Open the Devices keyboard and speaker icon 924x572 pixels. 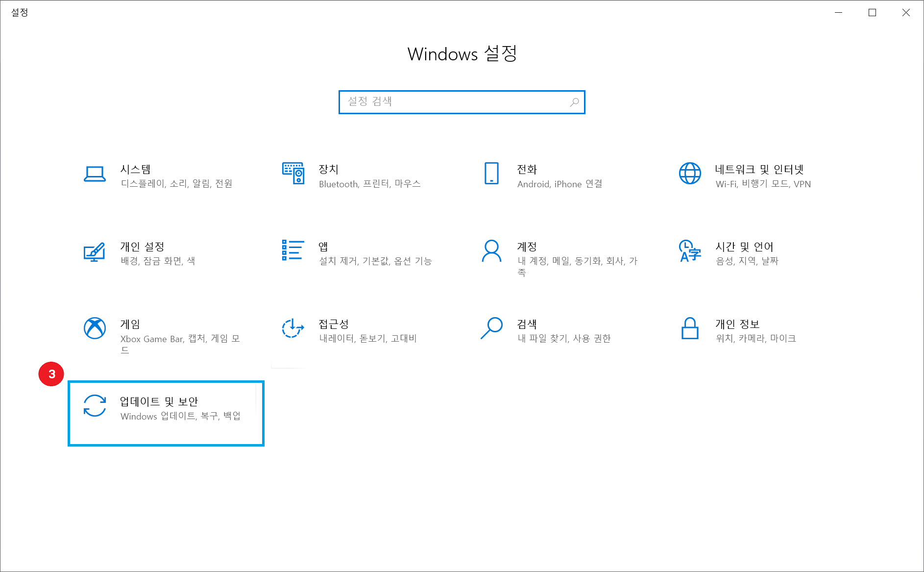click(293, 174)
